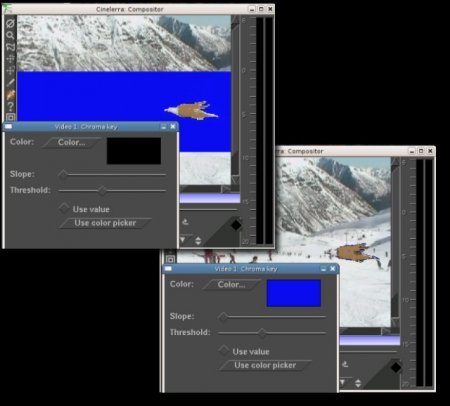Select the Adjust projector tool
450x406 pixels.
[10, 70]
